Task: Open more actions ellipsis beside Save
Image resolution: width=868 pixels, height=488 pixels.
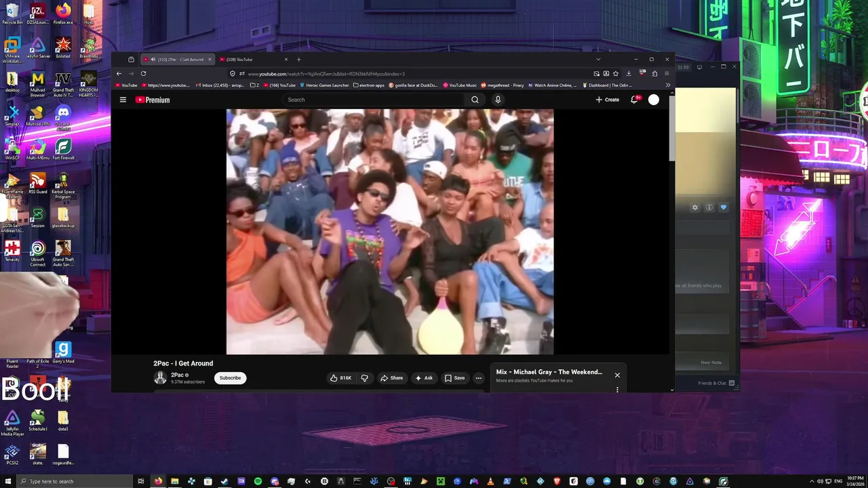Action: (478, 378)
